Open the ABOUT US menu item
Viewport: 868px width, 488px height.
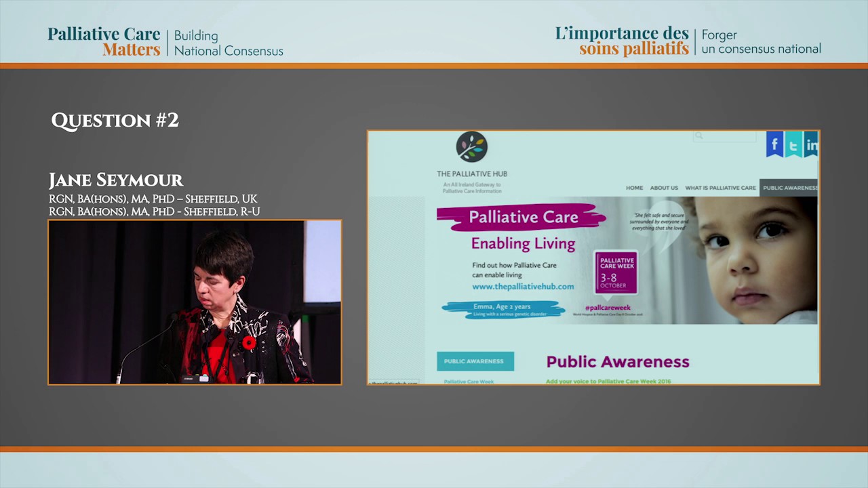(x=664, y=188)
